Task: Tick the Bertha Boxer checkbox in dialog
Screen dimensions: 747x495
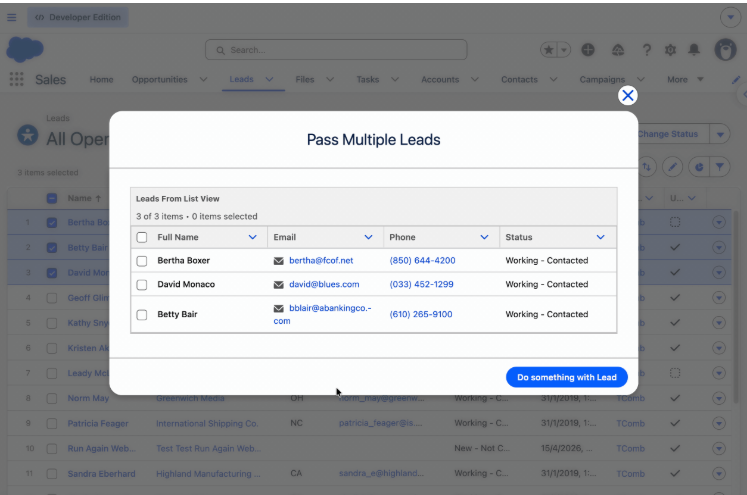Action: point(141,261)
